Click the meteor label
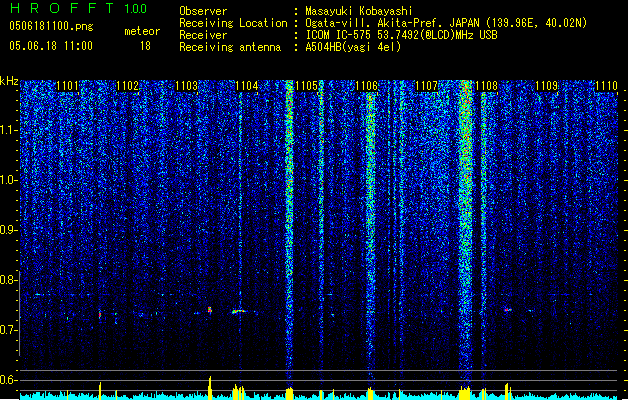The image size is (629, 400). pos(142,31)
